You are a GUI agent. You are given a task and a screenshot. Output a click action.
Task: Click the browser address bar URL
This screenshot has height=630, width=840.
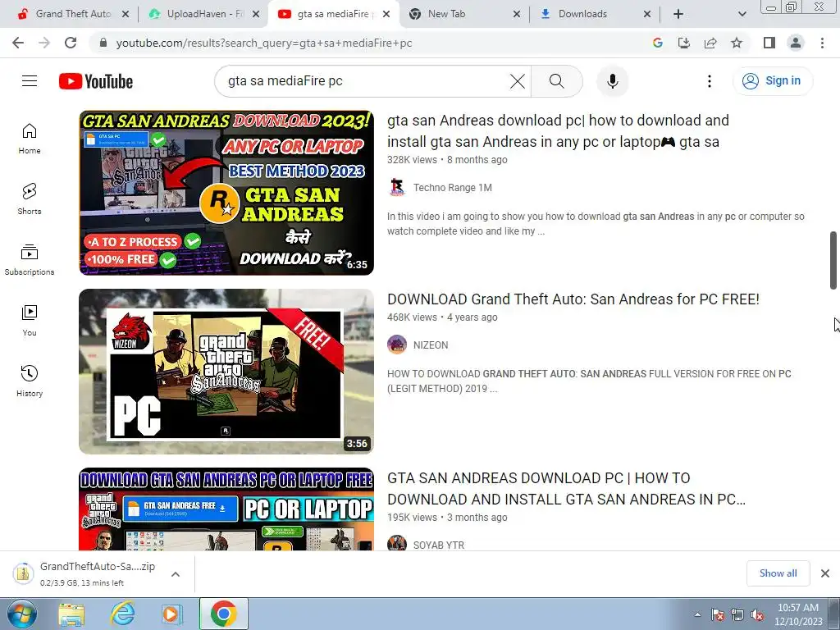pos(264,43)
